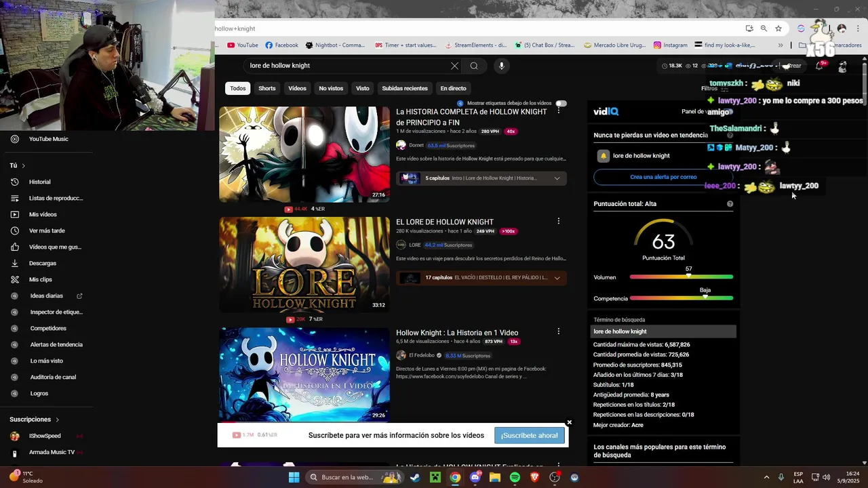Expand the 5 capítulos chapter list
The image size is (868, 488).
pyautogui.click(x=557, y=178)
